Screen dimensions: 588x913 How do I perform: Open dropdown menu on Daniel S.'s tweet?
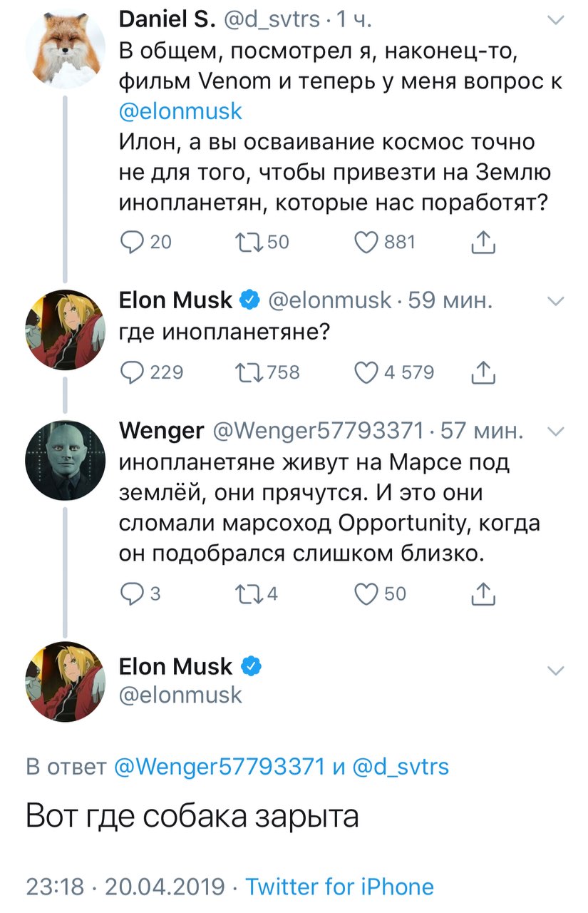555,22
